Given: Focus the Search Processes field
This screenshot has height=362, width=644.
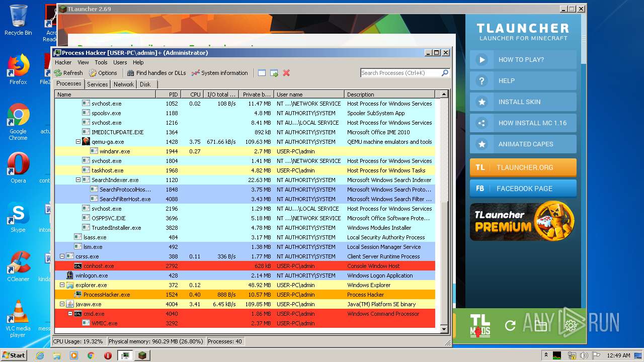Looking at the screenshot, I should [x=400, y=73].
